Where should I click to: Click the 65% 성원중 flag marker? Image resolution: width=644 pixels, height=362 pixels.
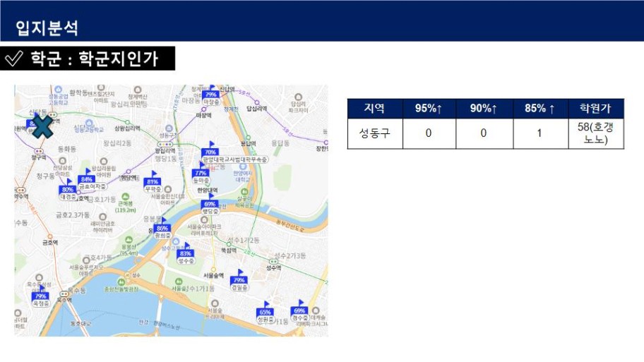pyautogui.click(x=266, y=313)
